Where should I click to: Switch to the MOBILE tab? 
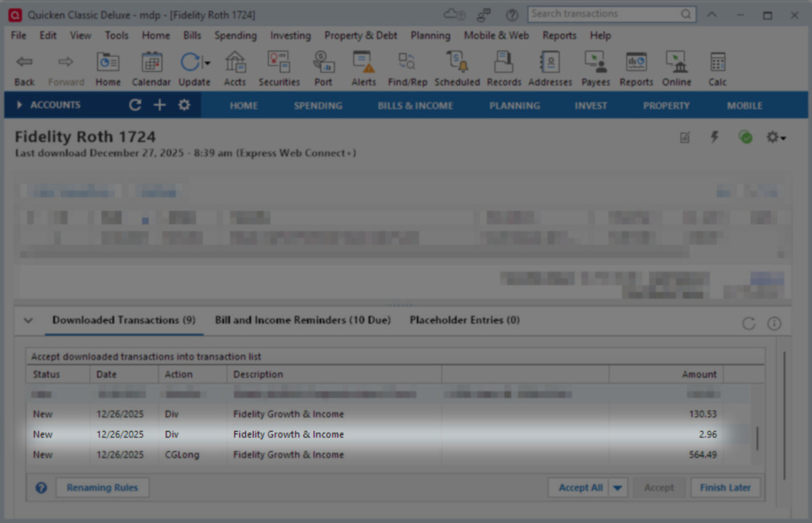coord(744,105)
